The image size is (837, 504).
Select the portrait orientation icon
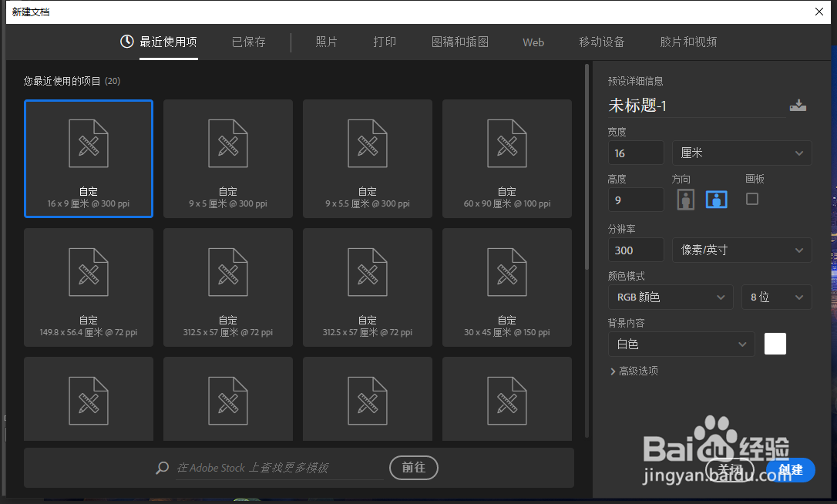(x=685, y=199)
